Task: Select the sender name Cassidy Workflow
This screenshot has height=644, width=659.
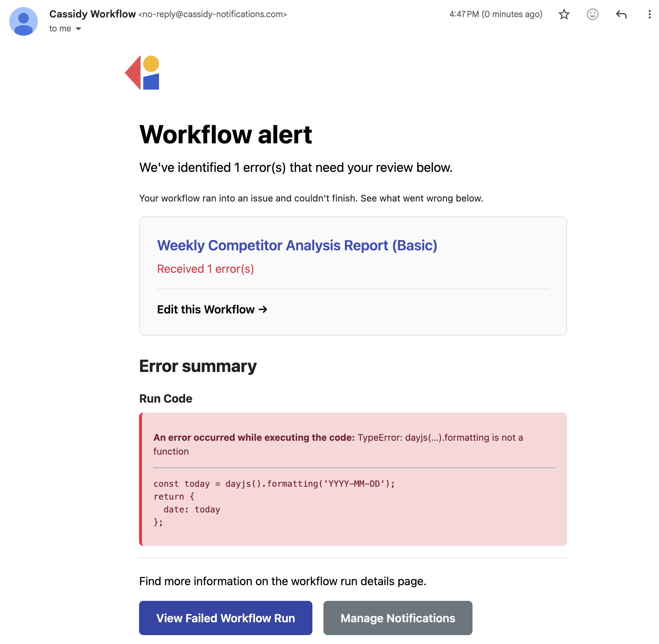Action: pos(92,14)
